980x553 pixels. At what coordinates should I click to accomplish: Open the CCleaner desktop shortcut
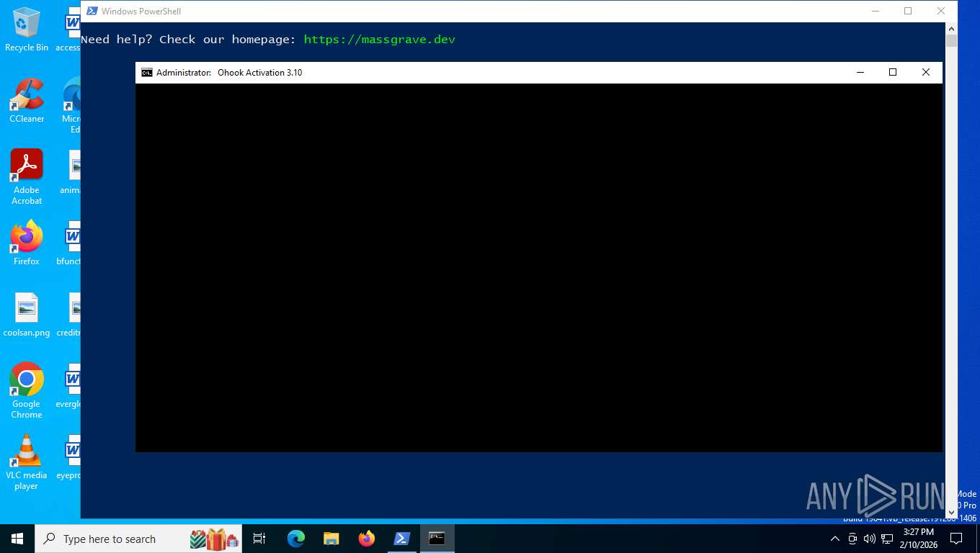point(27,101)
